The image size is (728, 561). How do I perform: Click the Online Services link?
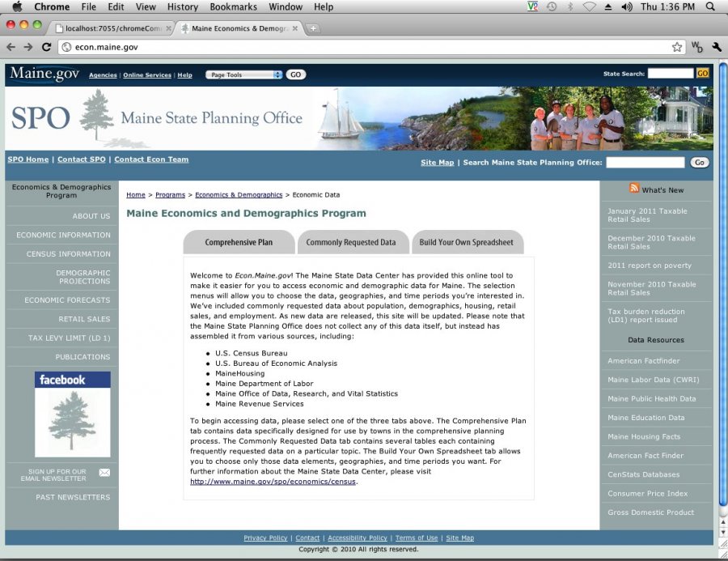(x=147, y=74)
